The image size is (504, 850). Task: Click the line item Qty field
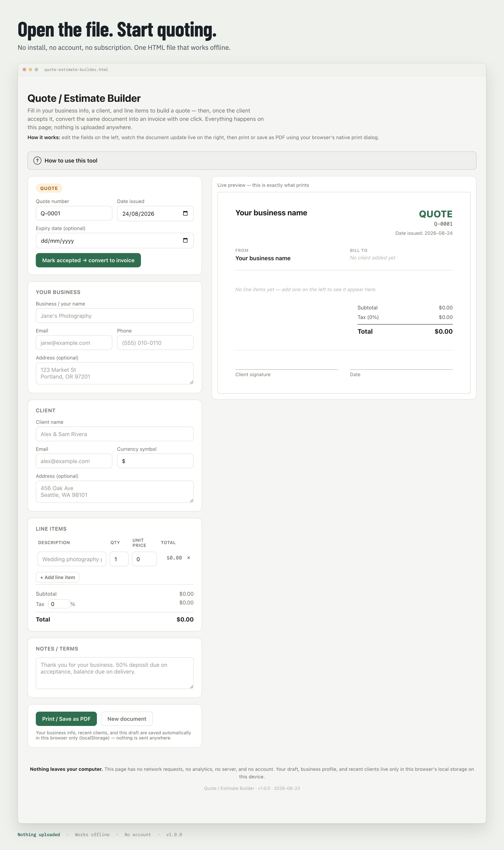(x=119, y=559)
